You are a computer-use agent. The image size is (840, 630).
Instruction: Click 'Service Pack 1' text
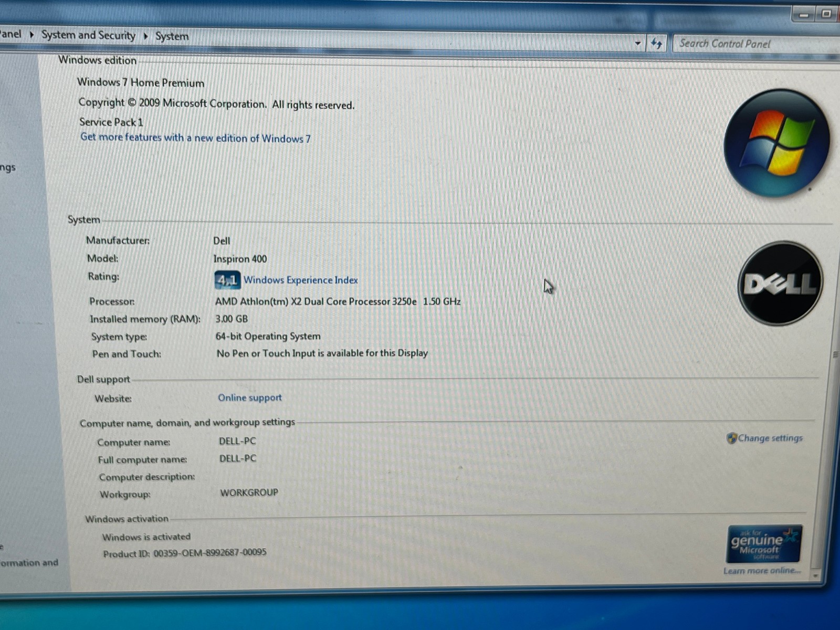[111, 122]
